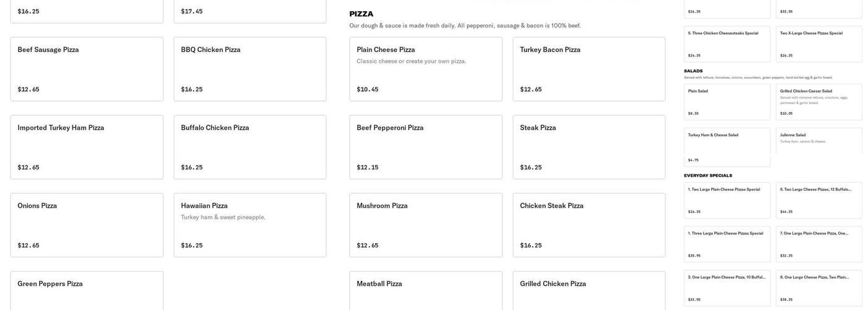Select the Green Peppers Pizza card
The width and height of the screenshot is (868, 310).
[x=87, y=290]
